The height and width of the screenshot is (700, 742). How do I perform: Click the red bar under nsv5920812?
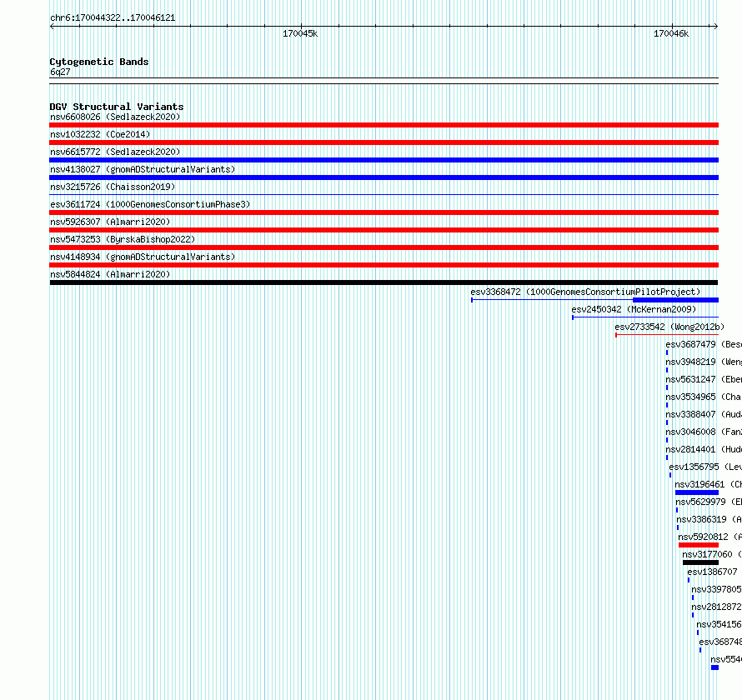click(x=699, y=545)
